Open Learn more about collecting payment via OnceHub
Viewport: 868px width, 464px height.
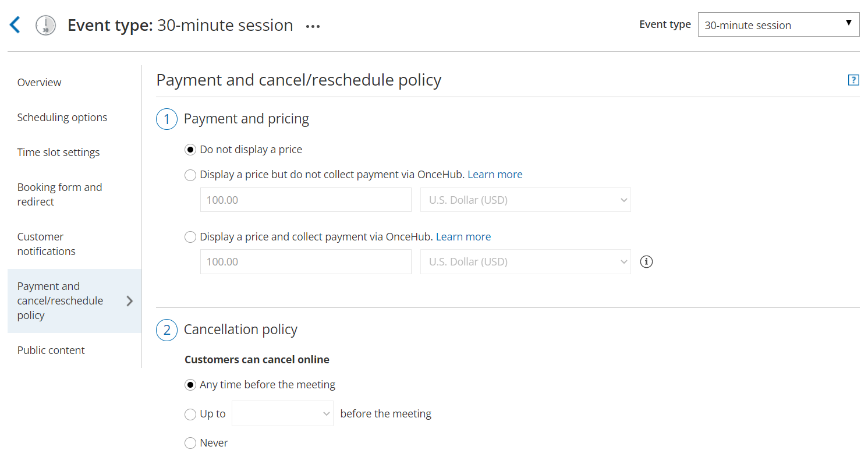point(463,236)
